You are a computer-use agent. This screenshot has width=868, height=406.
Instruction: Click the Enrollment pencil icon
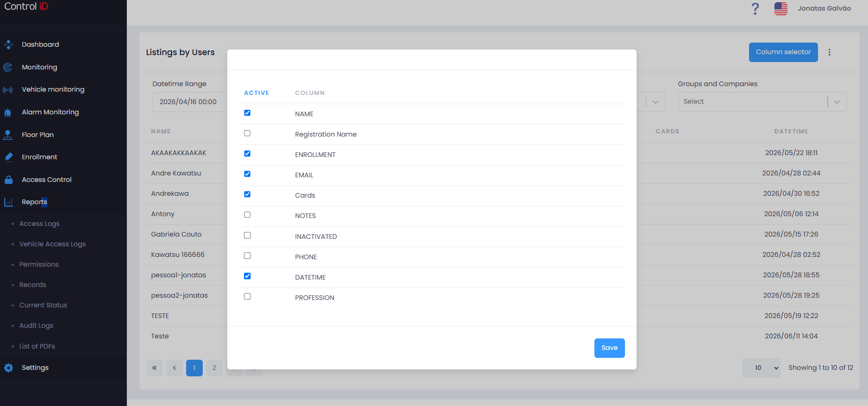point(8,157)
